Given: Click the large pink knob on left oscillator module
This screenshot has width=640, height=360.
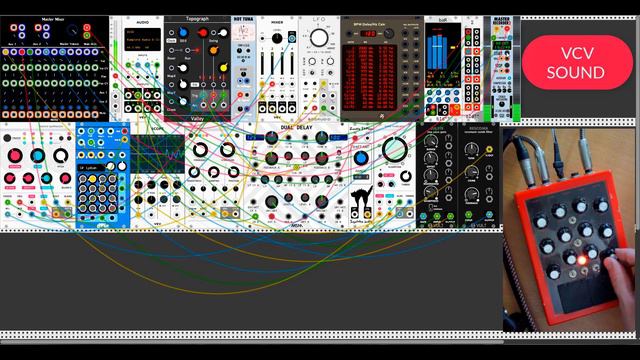Looking at the screenshot, I should [15, 156].
